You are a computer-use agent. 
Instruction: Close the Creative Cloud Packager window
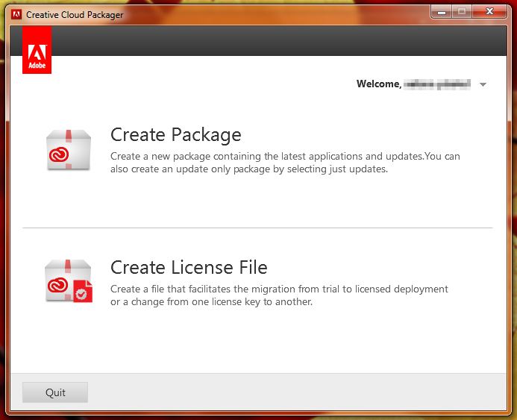coord(489,12)
